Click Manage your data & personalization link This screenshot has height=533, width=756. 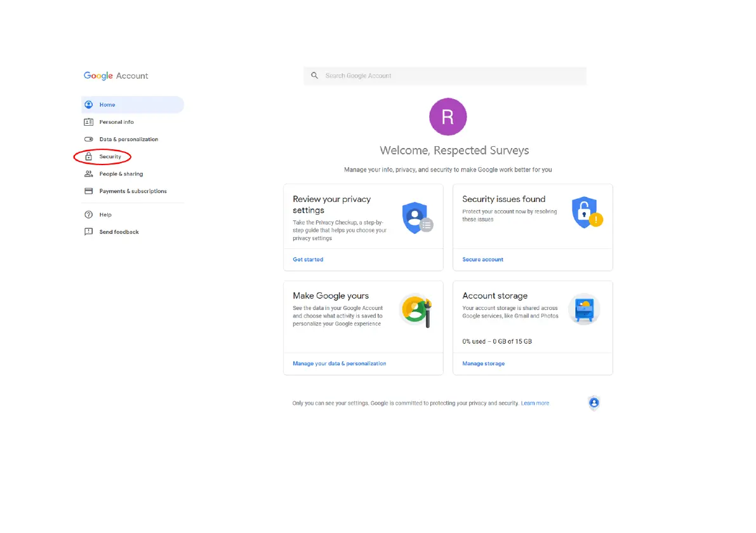coord(340,363)
